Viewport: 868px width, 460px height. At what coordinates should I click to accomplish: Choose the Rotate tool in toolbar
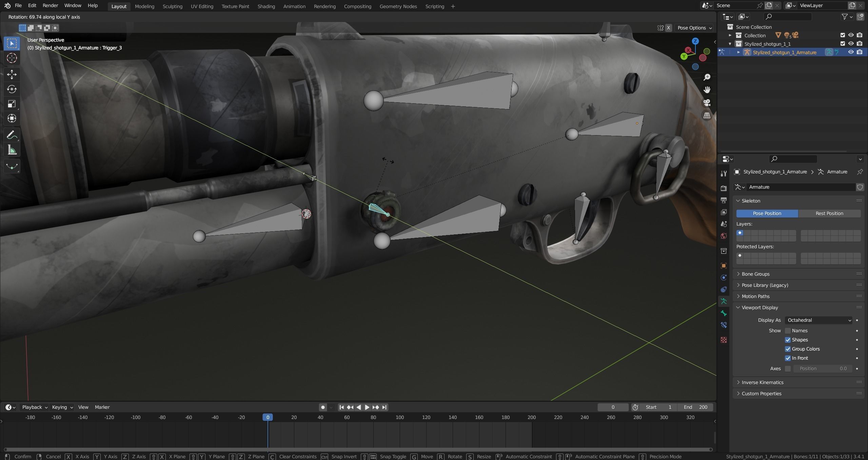pos(12,89)
